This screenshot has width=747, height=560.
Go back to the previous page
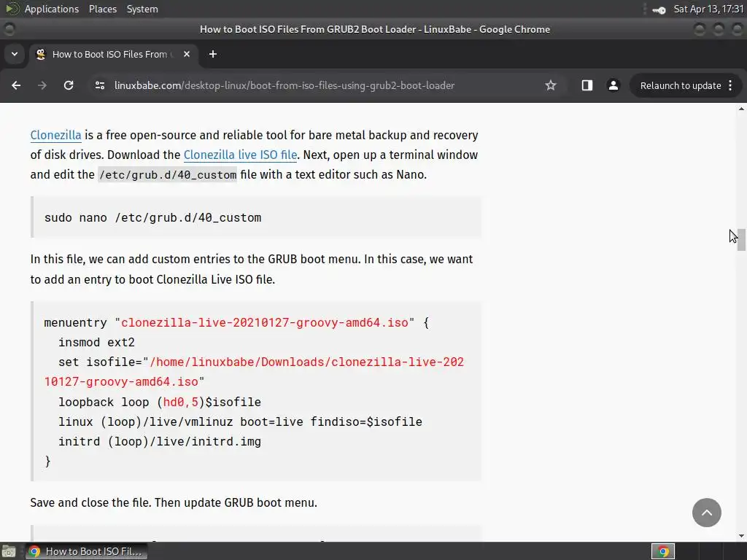pyautogui.click(x=16, y=86)
